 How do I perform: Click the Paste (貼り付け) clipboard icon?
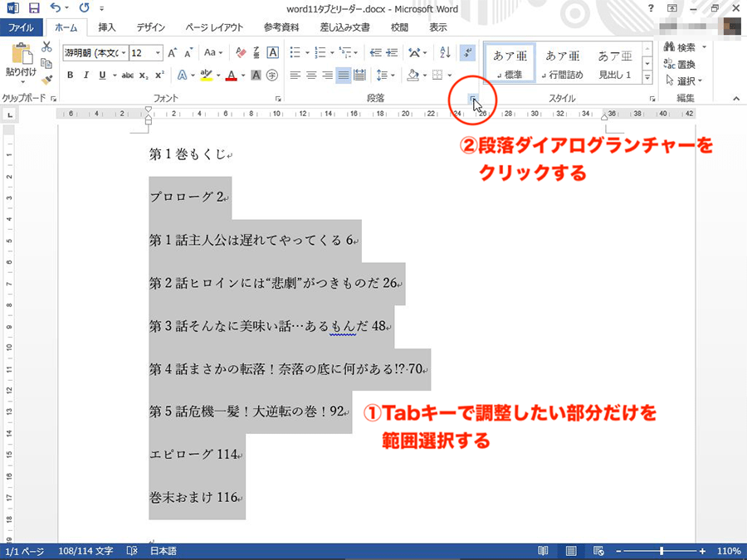[x=22, y=53]
